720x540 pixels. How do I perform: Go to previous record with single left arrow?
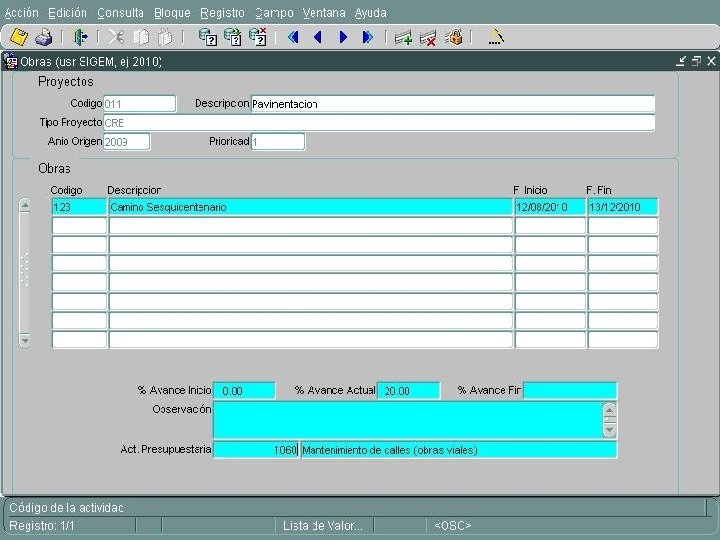(x=318, y=37)
